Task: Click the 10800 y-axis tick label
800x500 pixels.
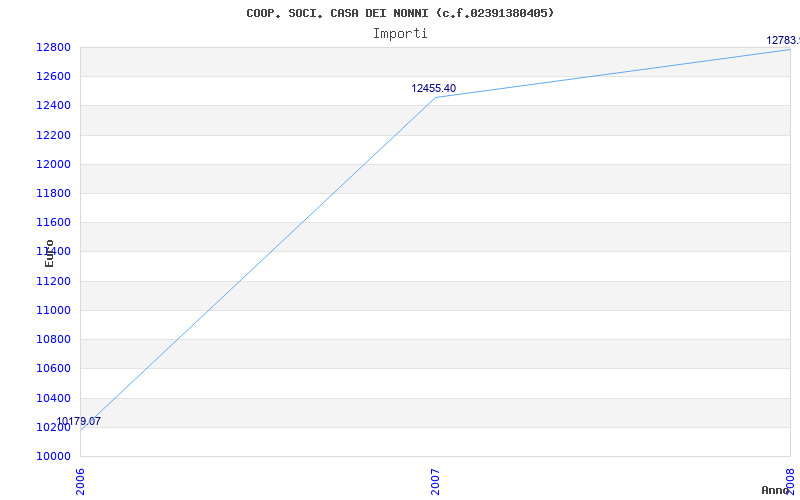Action: (53, 339)
